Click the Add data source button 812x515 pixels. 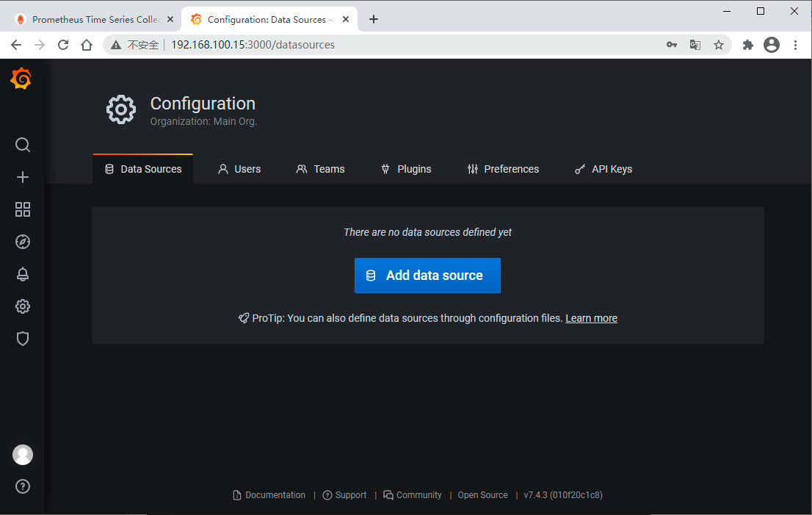pyautogui.click(x=427, y=275)
